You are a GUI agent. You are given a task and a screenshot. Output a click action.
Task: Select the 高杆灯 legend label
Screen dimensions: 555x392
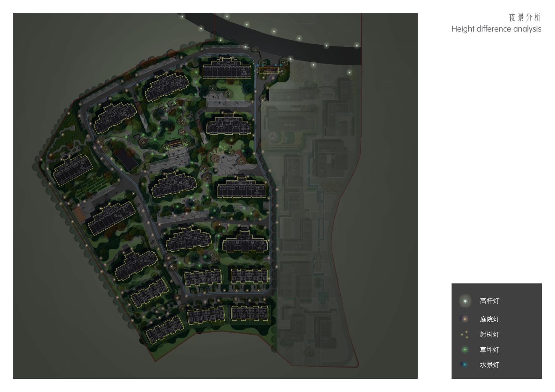click(x=489, y=301)
